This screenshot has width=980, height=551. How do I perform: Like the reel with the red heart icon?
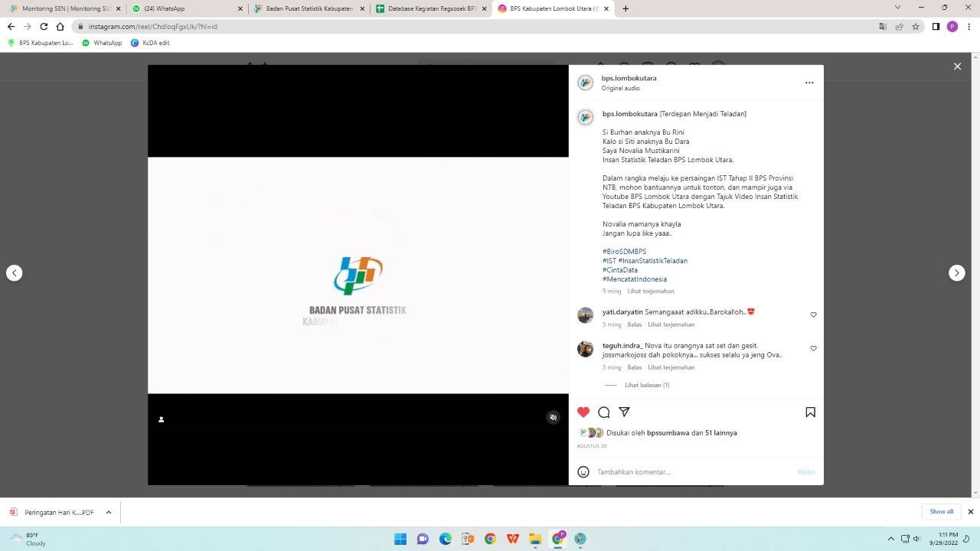coord(583,412)
